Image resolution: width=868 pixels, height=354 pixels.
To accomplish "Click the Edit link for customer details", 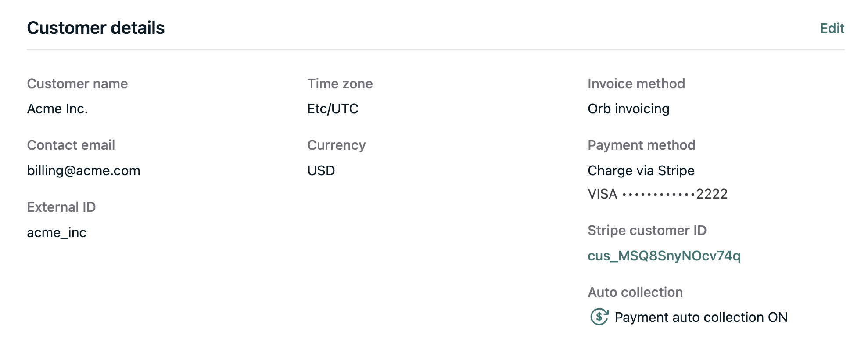I will [x=832, y=28].
